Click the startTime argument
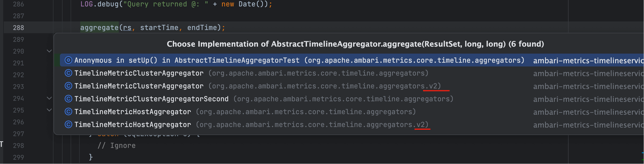The height and width of the screenshot is (164, 644). pos(159,28)
